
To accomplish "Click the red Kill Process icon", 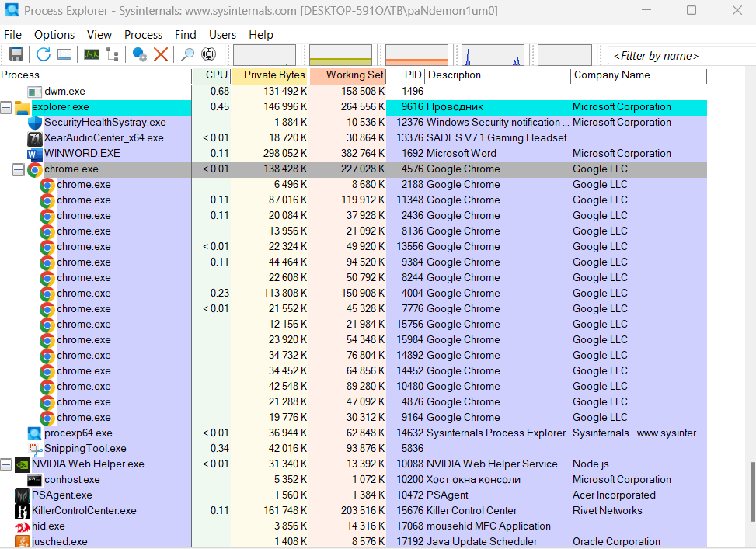I will pos(161,54).
